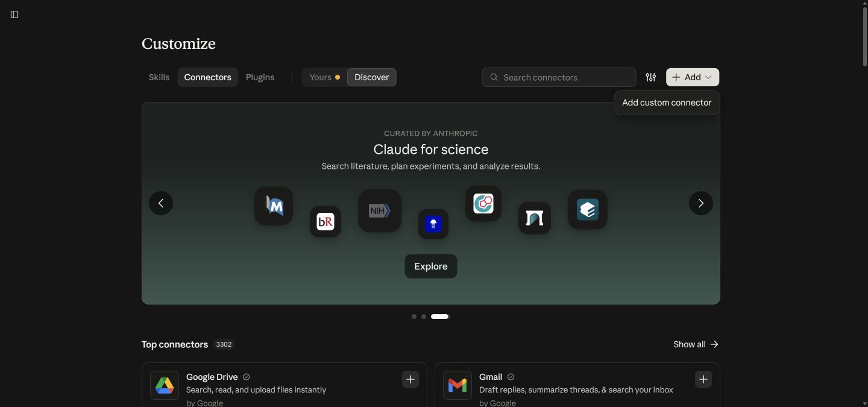868x407 pixels.
Task: Click the Top connectors heading
Action: pos(175,344)
